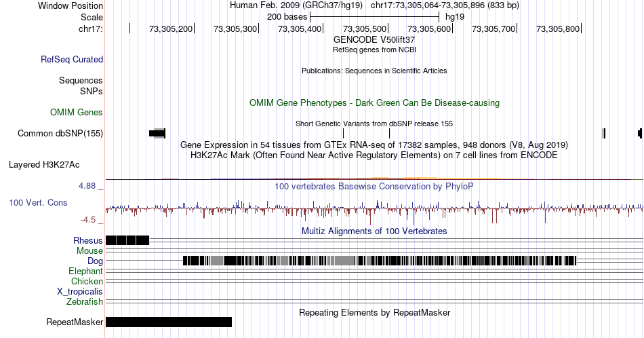
Task: Click Short Genetic Variants from dbSNP title
Action: click(374, 124)
